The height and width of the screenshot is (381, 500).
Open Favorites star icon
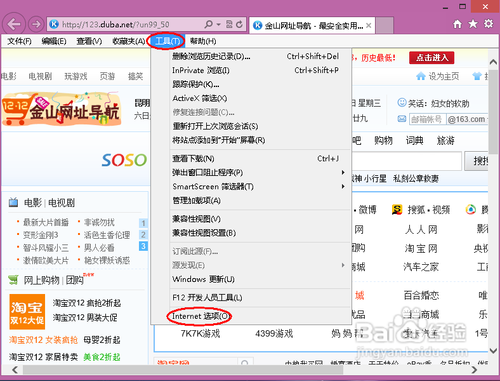473,24
